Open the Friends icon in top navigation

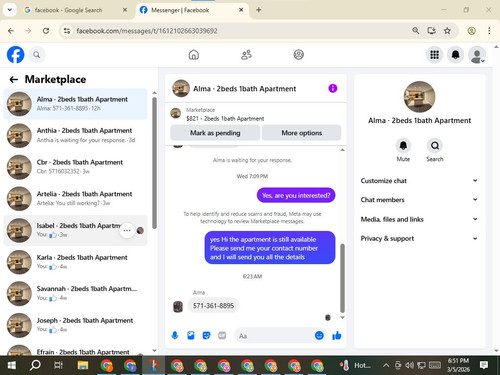[x=246, y=55]
